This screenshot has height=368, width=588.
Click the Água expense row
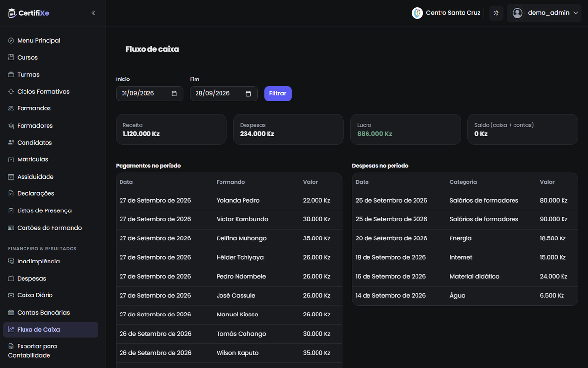[465, 296]
